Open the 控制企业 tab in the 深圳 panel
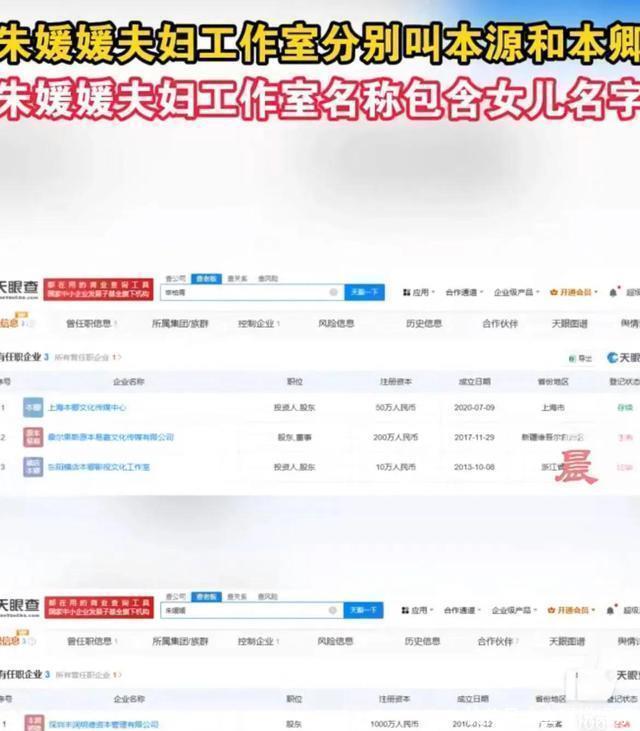 click(259, 641)
